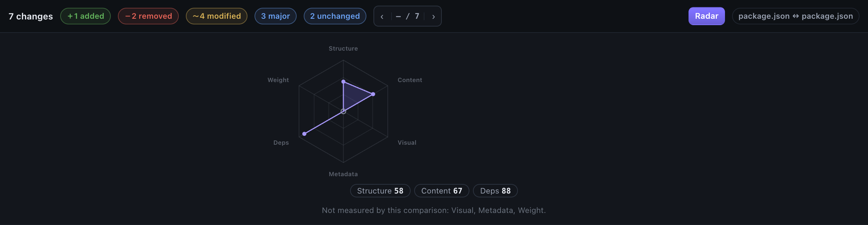Select the Deps 88 score pill
Screen dimensions: 868x225
495,191
